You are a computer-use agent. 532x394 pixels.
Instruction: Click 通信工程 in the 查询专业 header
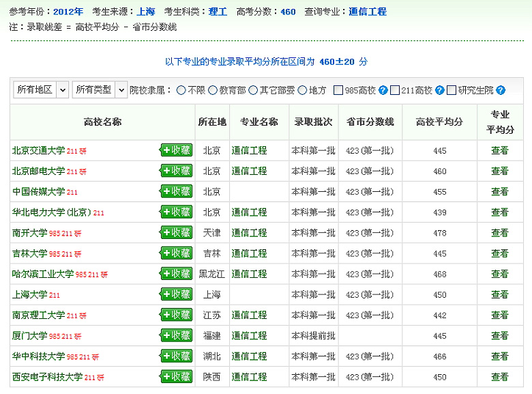click(368, 12)
